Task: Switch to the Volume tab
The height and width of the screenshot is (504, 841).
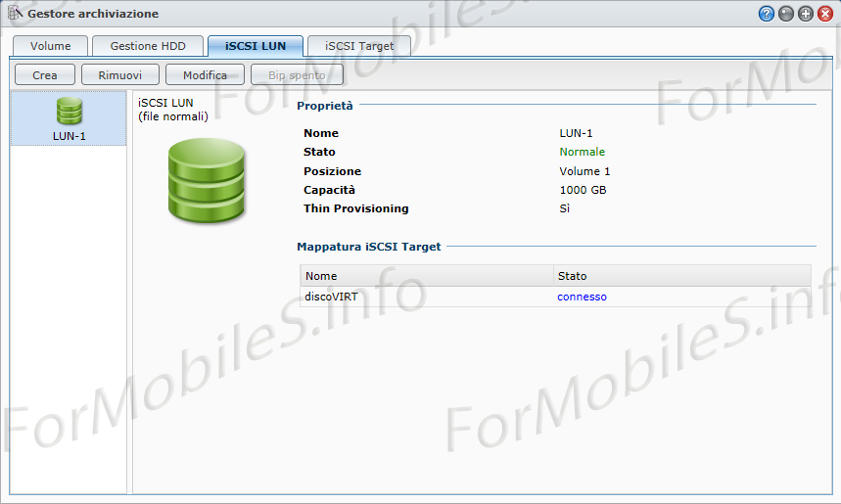Action: [x=50, y=46]
